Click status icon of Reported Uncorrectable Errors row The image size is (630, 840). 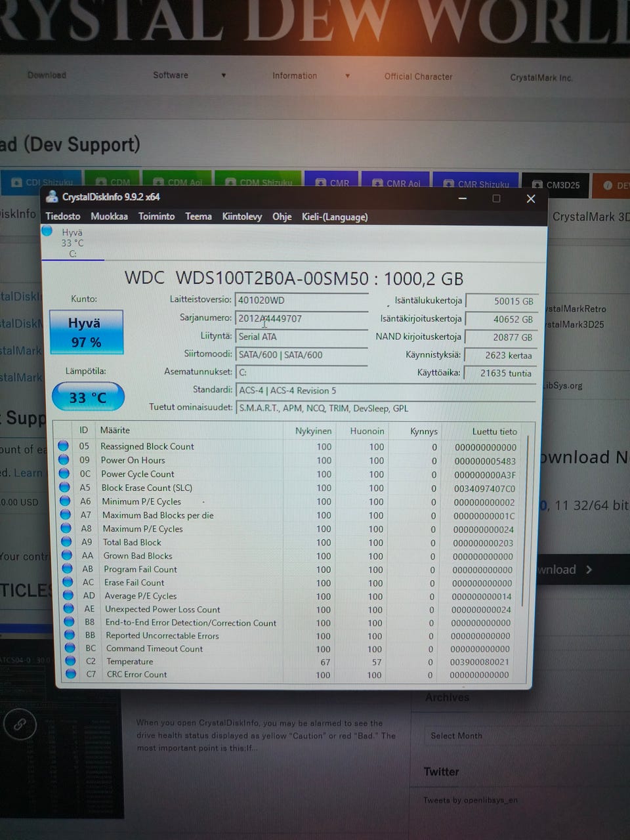(x=70, y=635)
